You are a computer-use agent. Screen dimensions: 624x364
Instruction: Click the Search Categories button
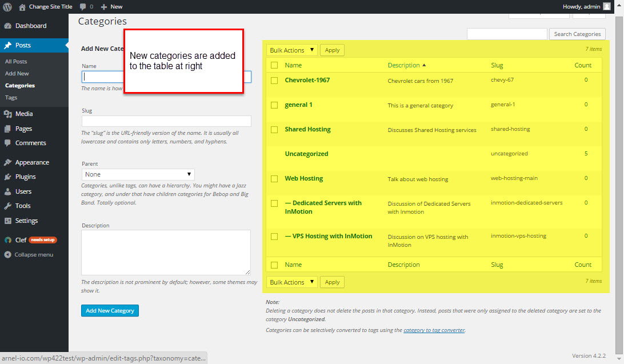click(x=577, y=34)
